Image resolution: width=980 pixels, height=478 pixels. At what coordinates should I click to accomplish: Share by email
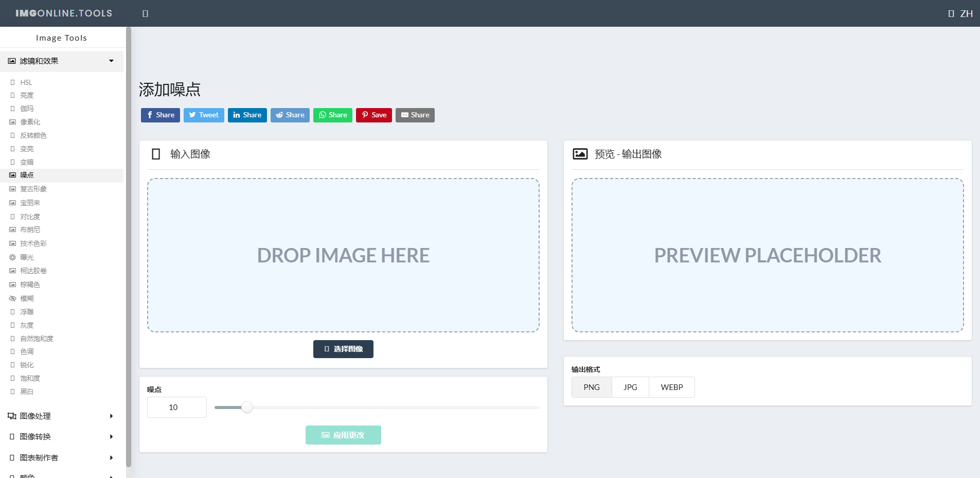point(415,115)
